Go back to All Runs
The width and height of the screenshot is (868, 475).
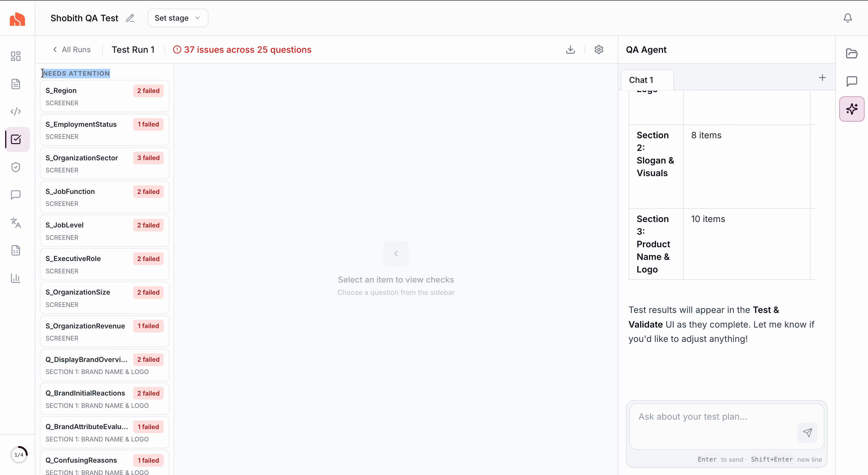[72, 50]
